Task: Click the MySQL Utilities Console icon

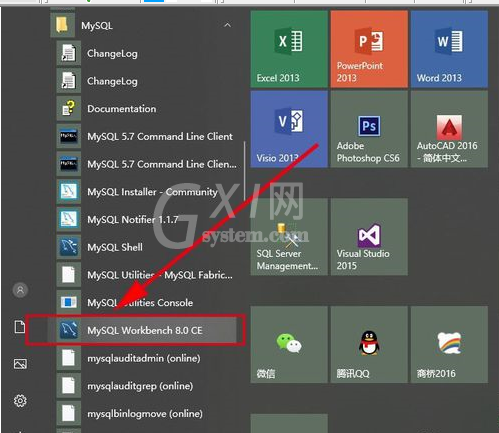Action: tap(69, 302)
